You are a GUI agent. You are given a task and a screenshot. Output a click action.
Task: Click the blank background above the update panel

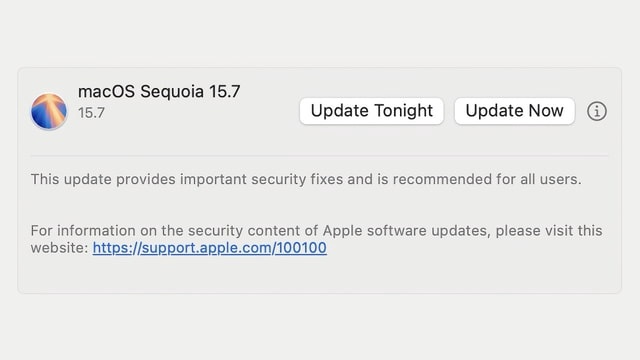click(x=319, y=33)
